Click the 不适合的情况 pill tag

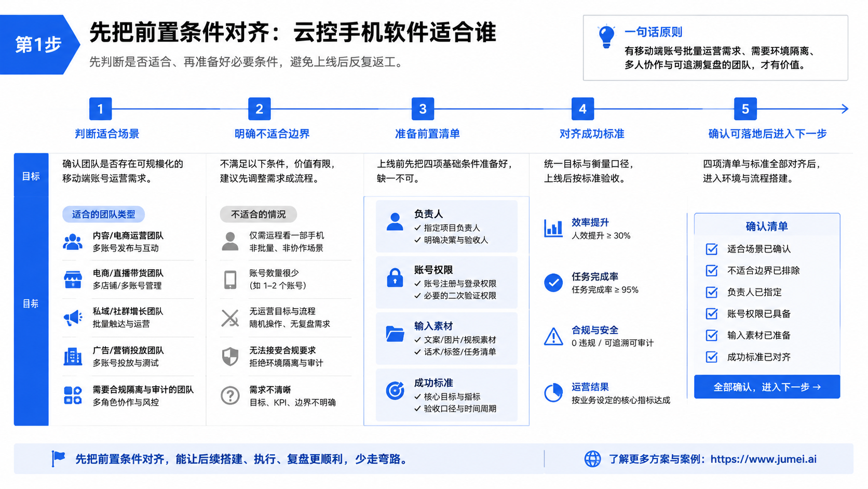(x=258, y=215)
